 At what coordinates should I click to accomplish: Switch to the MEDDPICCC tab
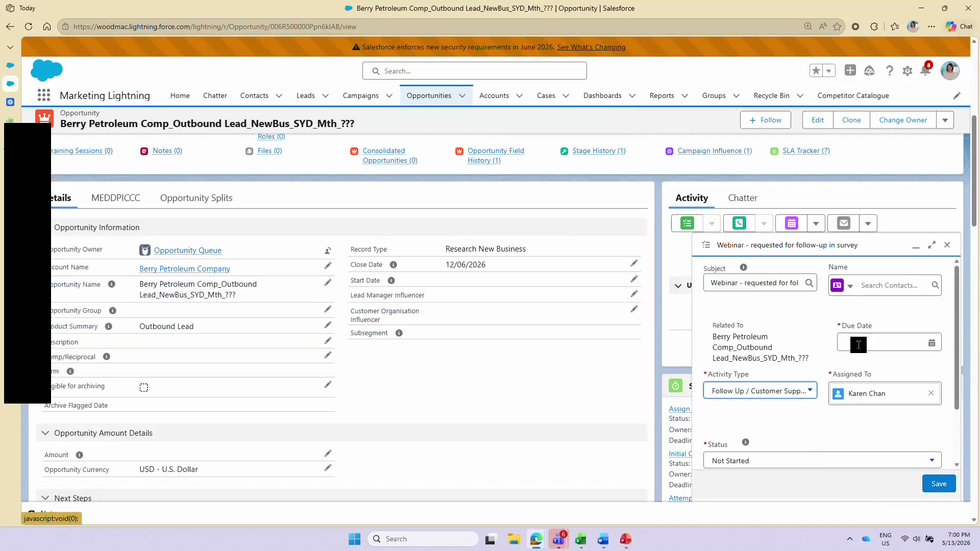(115, 198)
